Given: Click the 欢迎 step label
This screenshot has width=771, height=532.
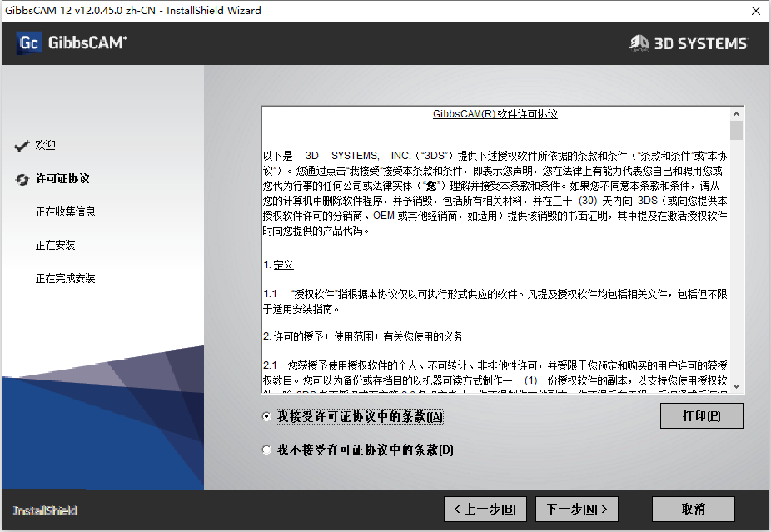Looking at the screenshot, I should tap(45, 146).
